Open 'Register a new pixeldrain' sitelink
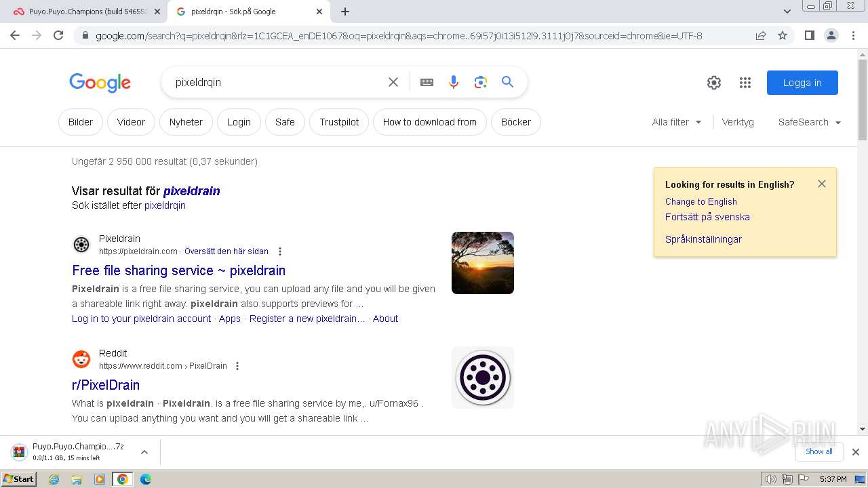This screenshot has height=488, width=868. coord(307,319)
